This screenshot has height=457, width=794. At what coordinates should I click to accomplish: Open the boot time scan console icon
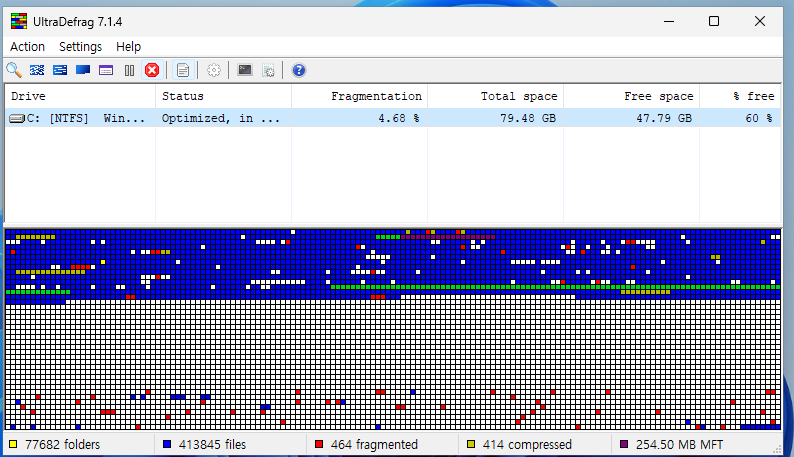pos(245,70)
